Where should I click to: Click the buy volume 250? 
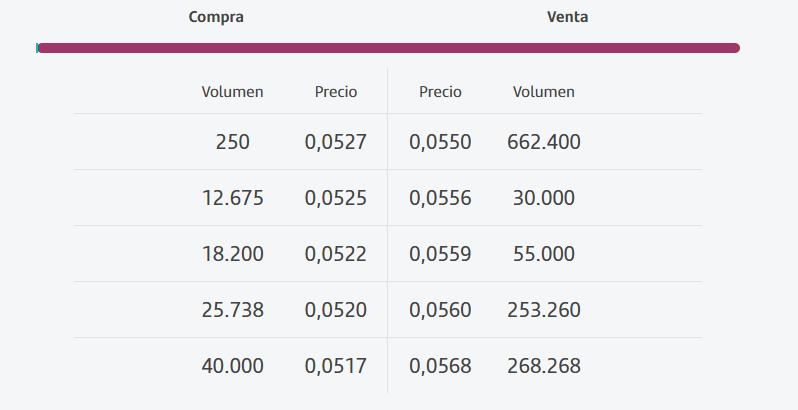click(x=233, y=142)
